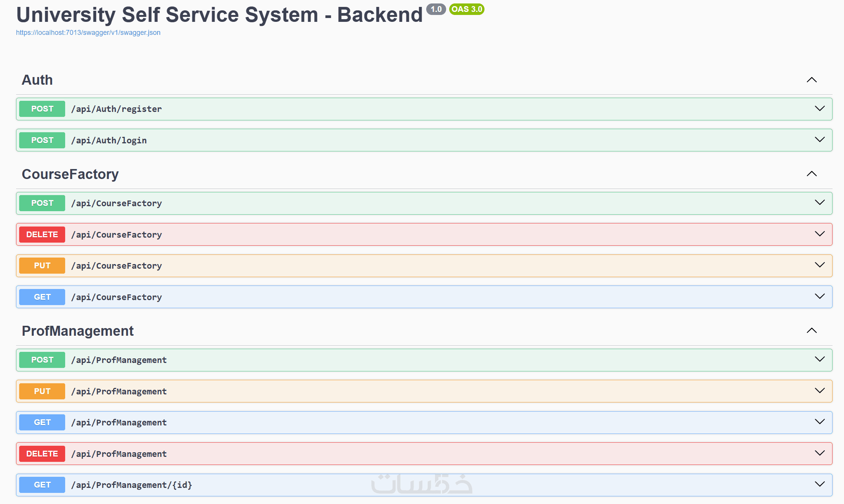Click DELETE badge for ProfManagement
This screenshot has width=844, height=504.
(42, 454)
